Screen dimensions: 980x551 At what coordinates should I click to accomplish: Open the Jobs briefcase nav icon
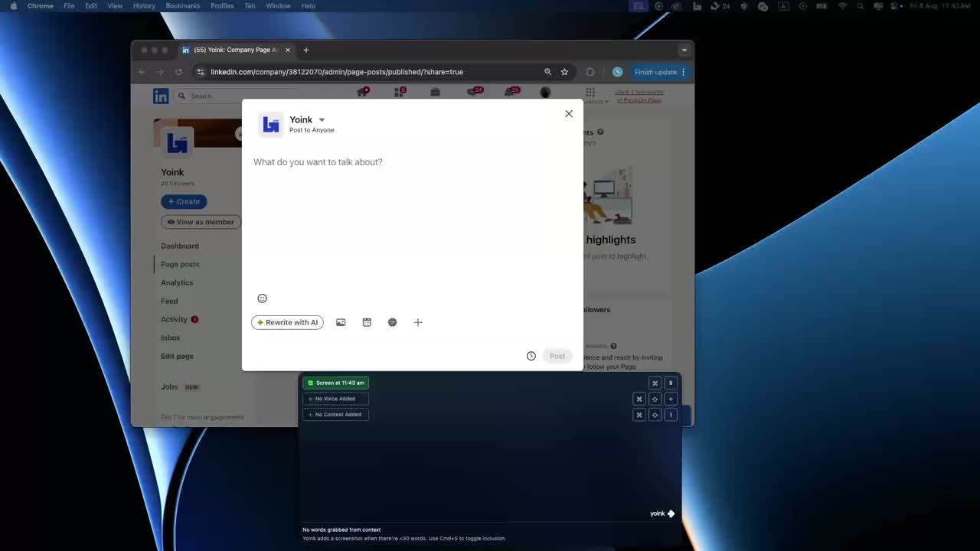435,92
